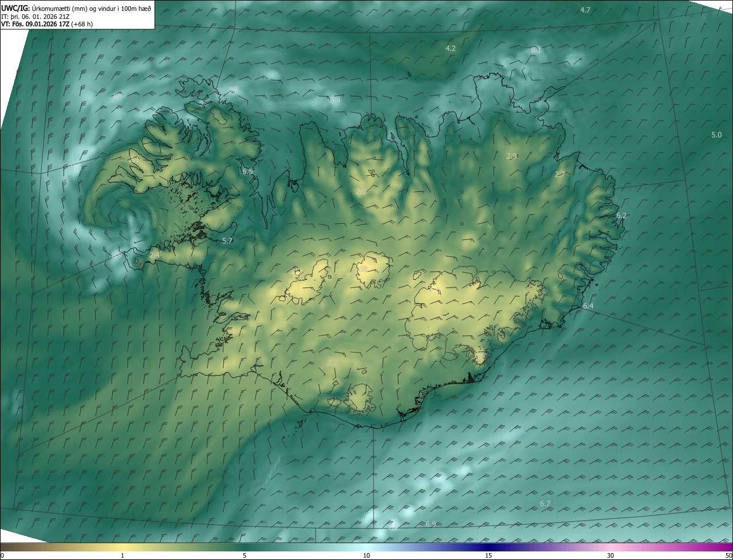Click the color scale tick label 50

click(x=728, y=555)
